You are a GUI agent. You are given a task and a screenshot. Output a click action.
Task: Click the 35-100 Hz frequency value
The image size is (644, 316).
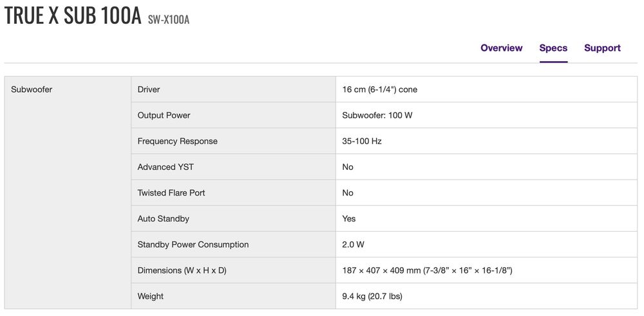[362, 141]
